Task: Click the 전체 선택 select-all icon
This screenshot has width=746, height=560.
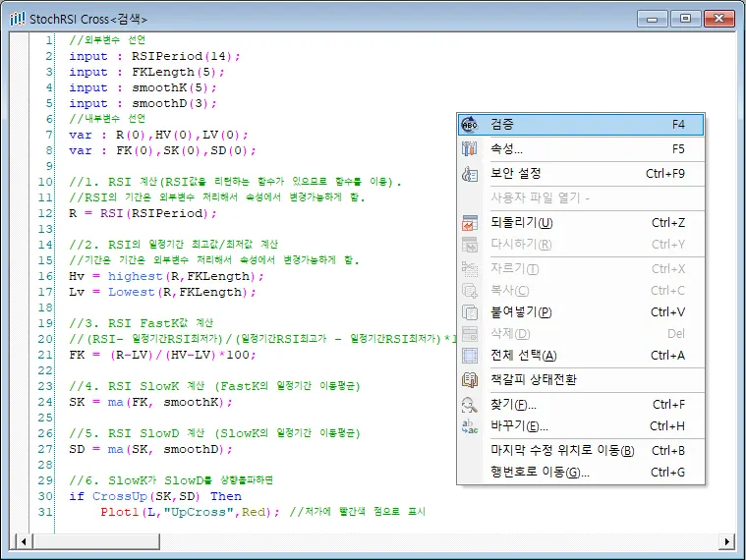Action: (469, 356)
